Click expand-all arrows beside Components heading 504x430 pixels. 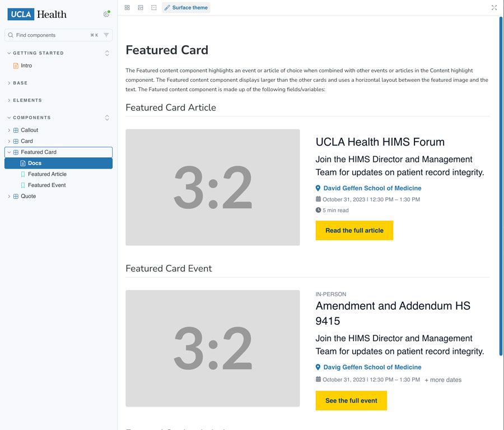click(107, 118)
